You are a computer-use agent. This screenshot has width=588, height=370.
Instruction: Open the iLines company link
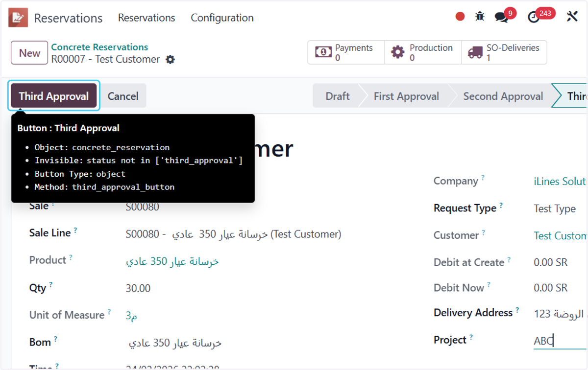560,181
